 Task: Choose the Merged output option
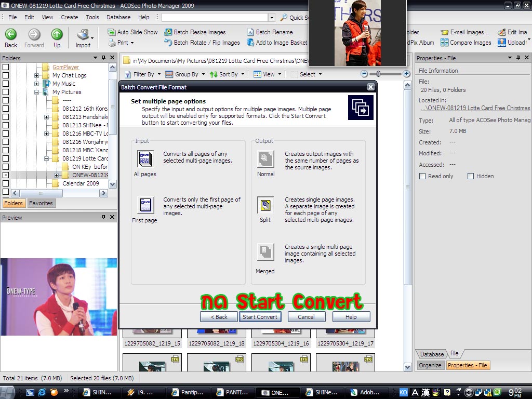click(265, 252)
